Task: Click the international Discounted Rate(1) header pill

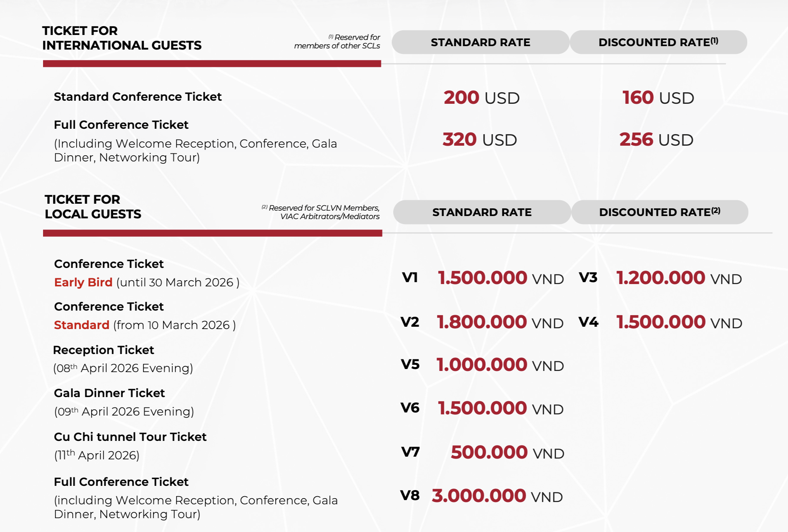Action: pos(658,42)
